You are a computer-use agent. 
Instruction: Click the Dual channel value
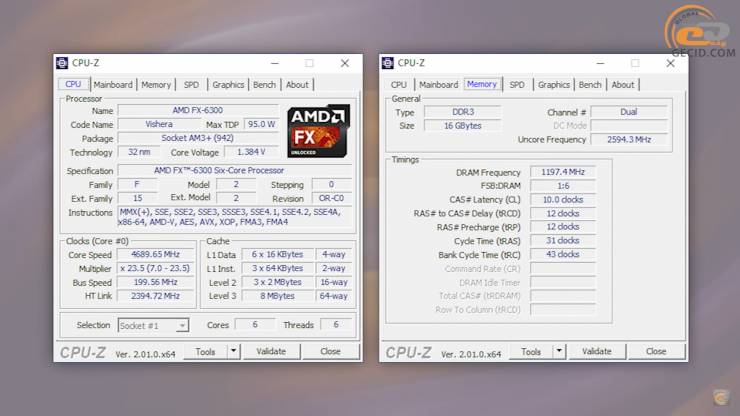(x=629, y=112)
